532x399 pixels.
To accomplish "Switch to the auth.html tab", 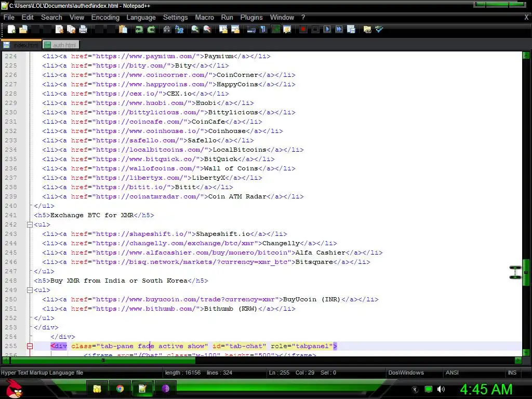I will (x=61, y=45).
